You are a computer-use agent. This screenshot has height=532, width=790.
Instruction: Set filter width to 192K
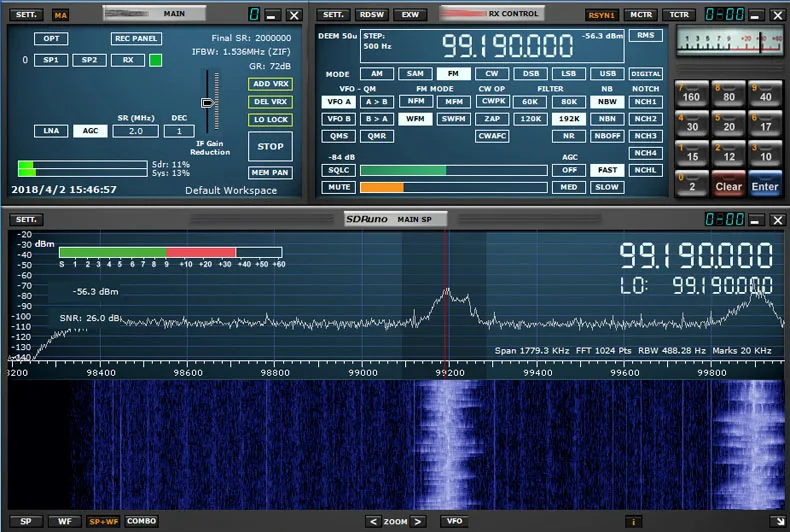[x=569, y=119]
